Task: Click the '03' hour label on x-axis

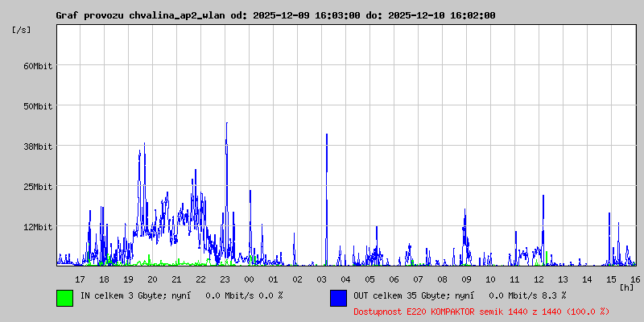Action: [321, 279]
